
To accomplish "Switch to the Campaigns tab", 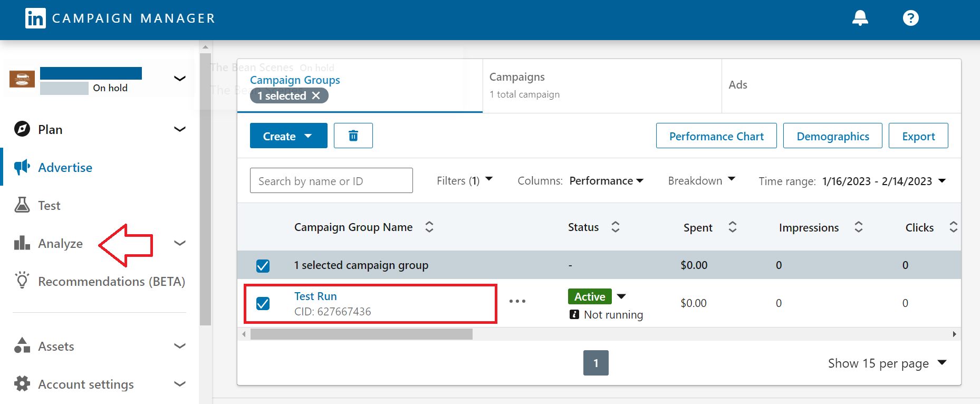I will point(602,85).
